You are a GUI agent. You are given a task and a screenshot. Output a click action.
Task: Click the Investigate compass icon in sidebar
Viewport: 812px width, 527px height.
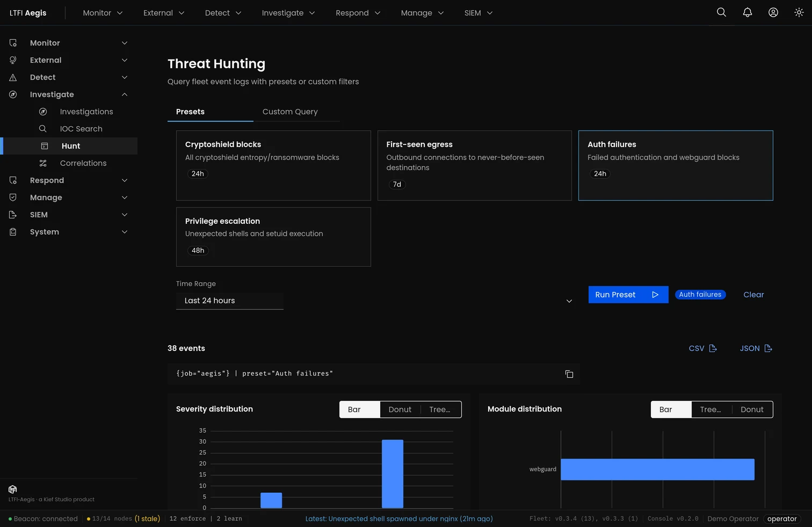[x=13, y=94]
